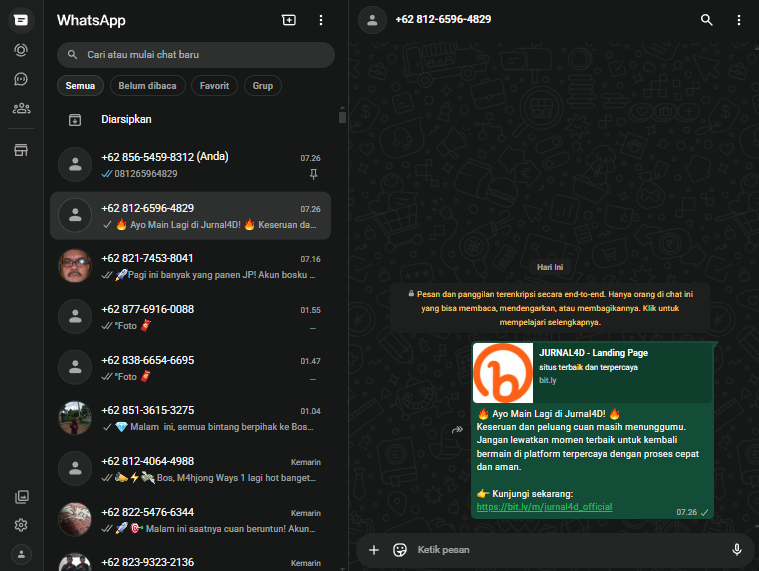This screenshot has height=571, width=759.
Task: Open the business tools storefront icon
Action: (x=21, y=150)
